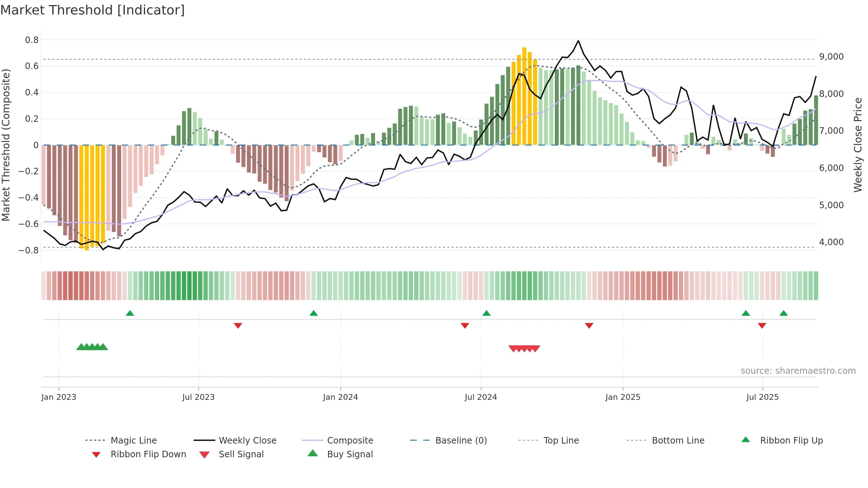Click the ribbon flip down marker at Jul 2025
The height and width of the screenshot is (488, 868).
pyautogui.click(x=762, y=326)
